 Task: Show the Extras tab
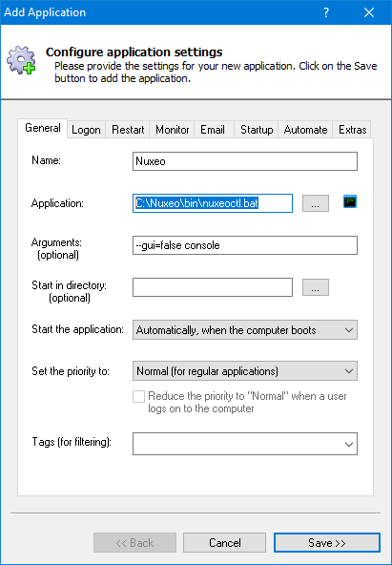pyautogui.click(x=352, y=130)
